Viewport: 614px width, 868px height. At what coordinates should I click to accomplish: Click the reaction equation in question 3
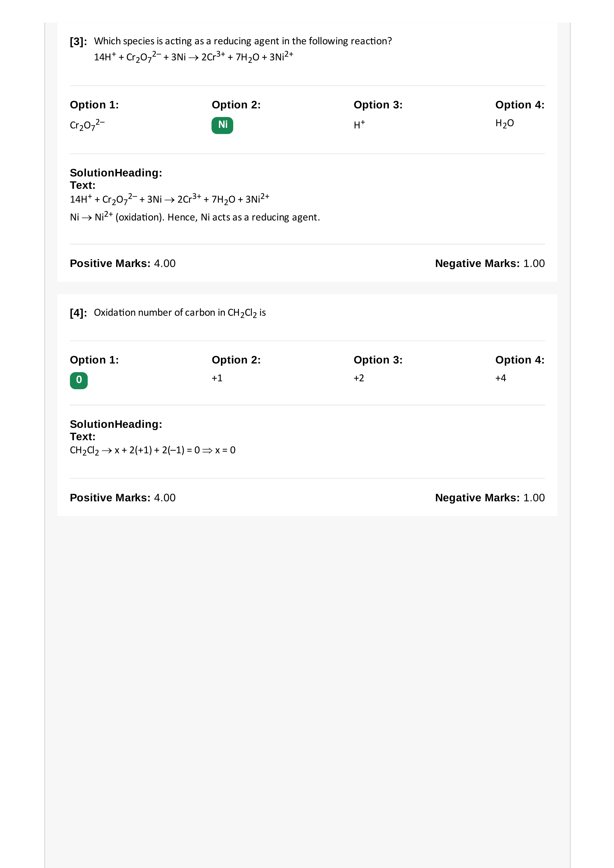click(194, 57)
